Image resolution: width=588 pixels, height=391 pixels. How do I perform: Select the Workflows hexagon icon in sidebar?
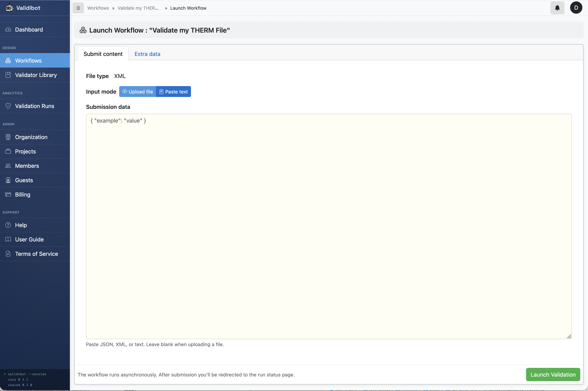point(8,60)
